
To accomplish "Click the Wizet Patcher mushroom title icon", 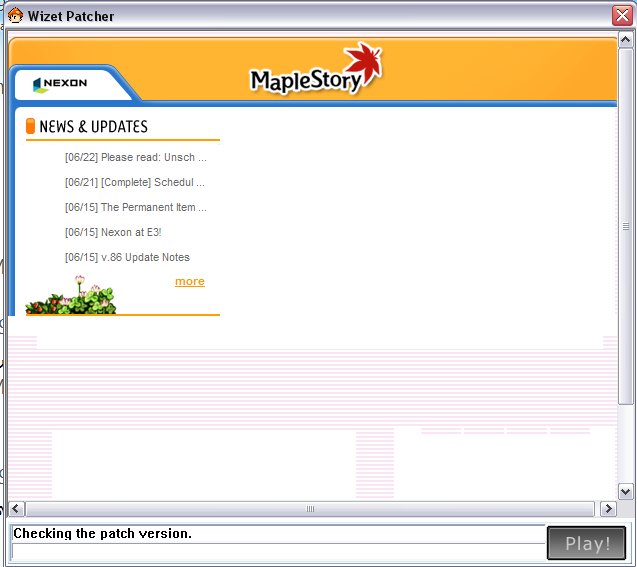I will click(15, 15).
